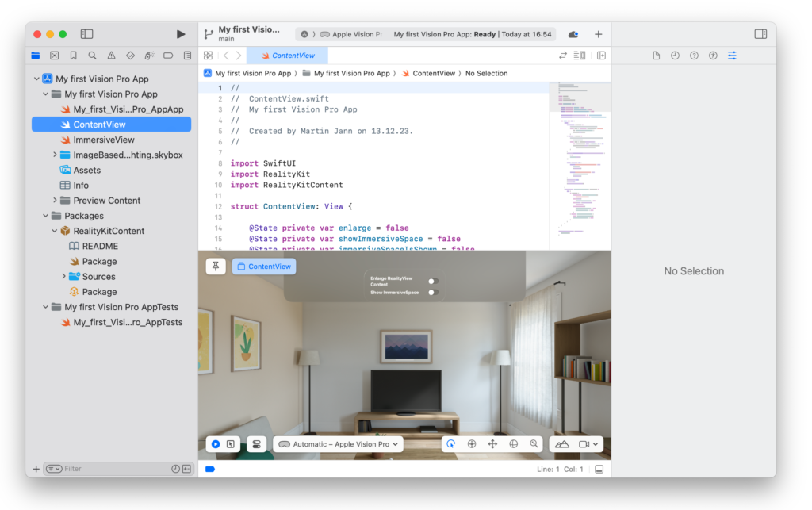Select the Accessibility inspector icon
This screenshot has height=510, width=812.
(x=714, y=55)
